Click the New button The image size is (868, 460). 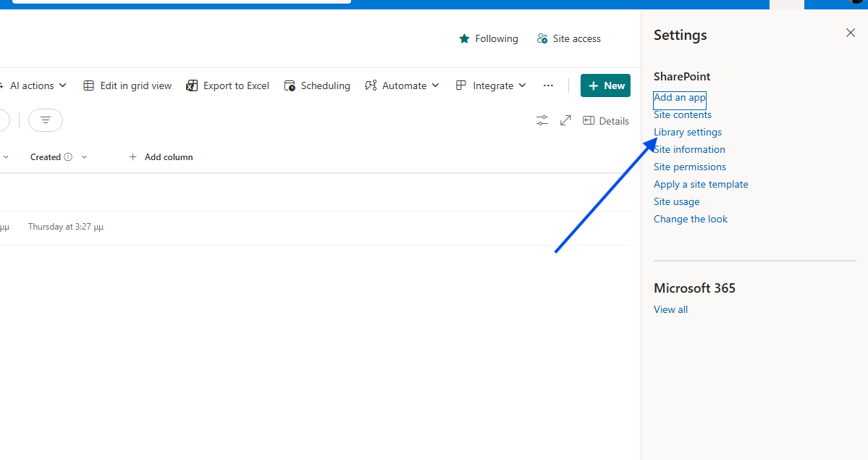click(x=605, y=85)
